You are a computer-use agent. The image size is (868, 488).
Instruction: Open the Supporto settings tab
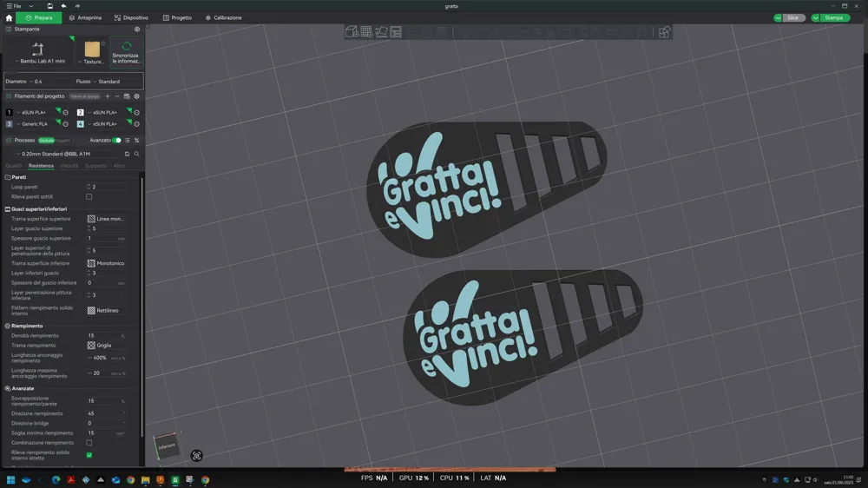point(95,166)
